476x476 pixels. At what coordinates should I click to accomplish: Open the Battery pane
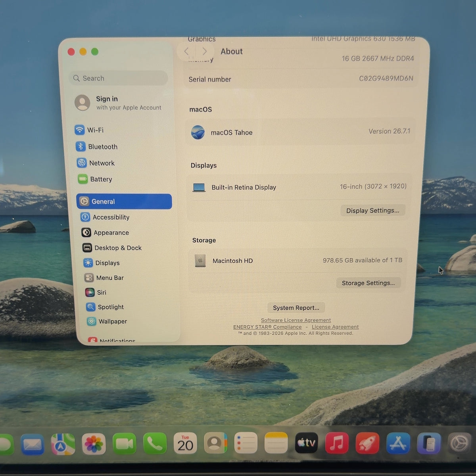point(95,179)
